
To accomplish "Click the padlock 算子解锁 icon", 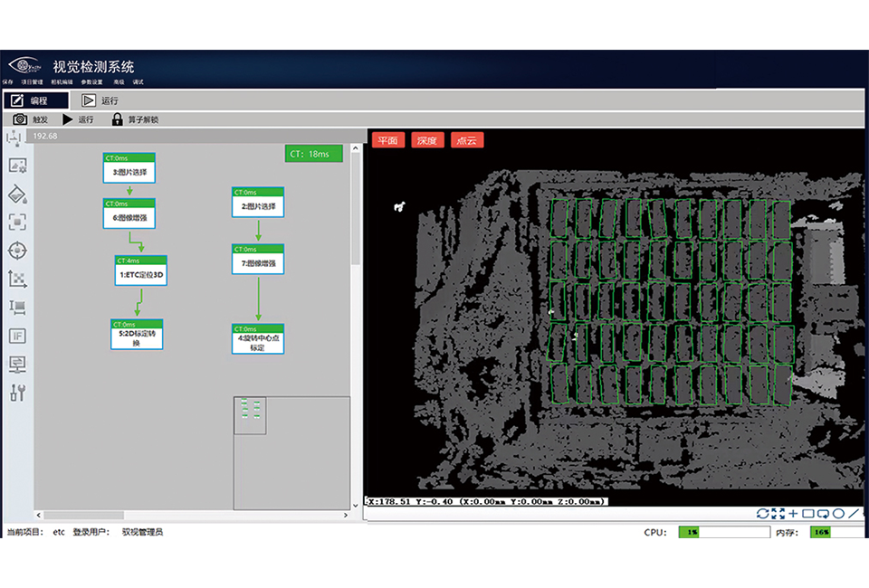I will (117, 119).
